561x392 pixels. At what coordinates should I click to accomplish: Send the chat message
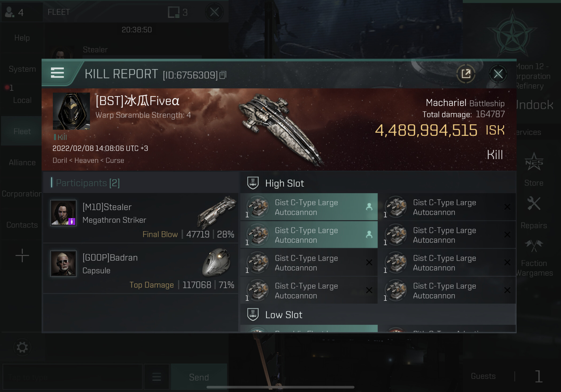click(x=199, y=377)
